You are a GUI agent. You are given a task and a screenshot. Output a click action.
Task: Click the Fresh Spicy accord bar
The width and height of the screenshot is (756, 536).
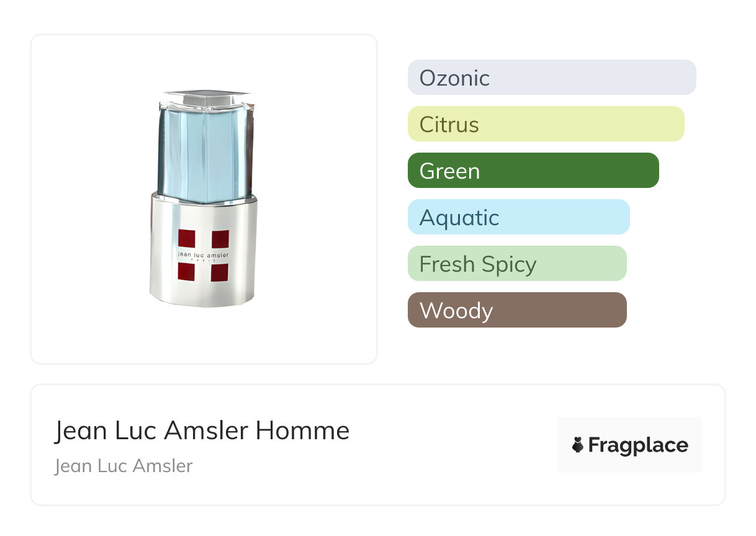point(516,264)
